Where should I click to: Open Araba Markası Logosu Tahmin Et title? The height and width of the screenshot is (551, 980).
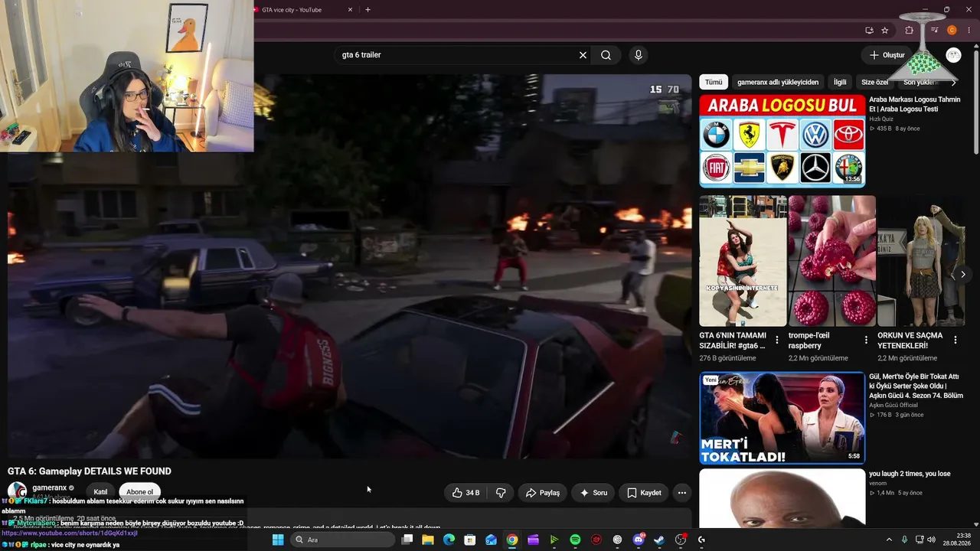(x=915, y=104)
